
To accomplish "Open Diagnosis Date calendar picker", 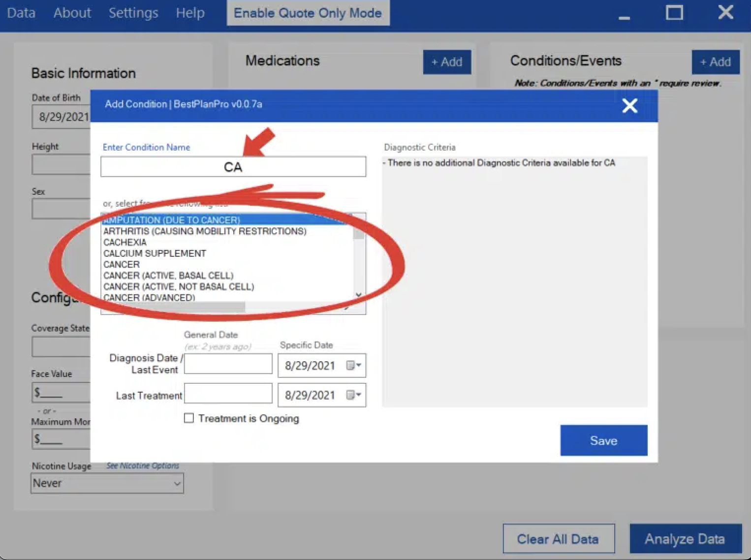I will (x=353, y=366).
